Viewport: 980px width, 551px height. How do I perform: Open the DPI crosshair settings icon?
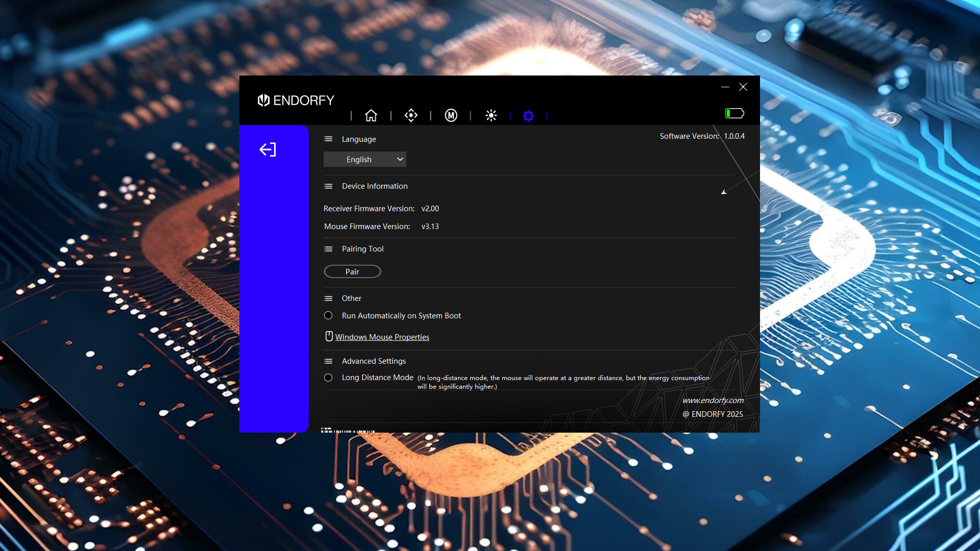[411, 115]
